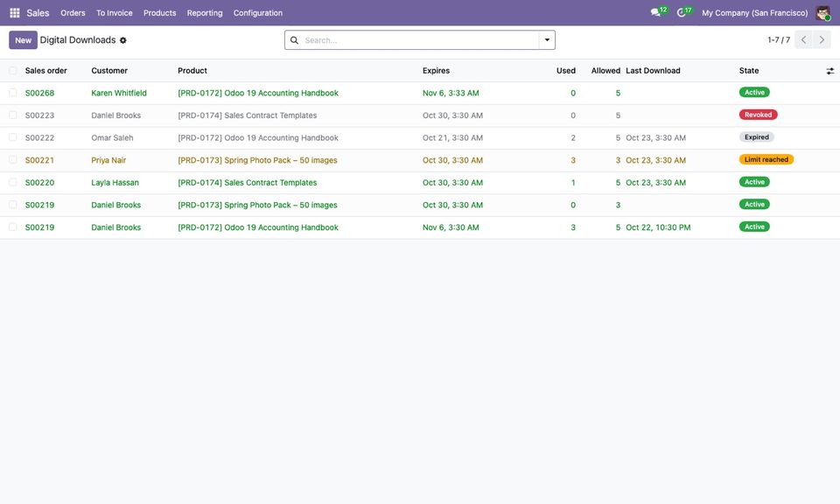
Task: Click the Revoked status badge
Action: pos(758,115)
